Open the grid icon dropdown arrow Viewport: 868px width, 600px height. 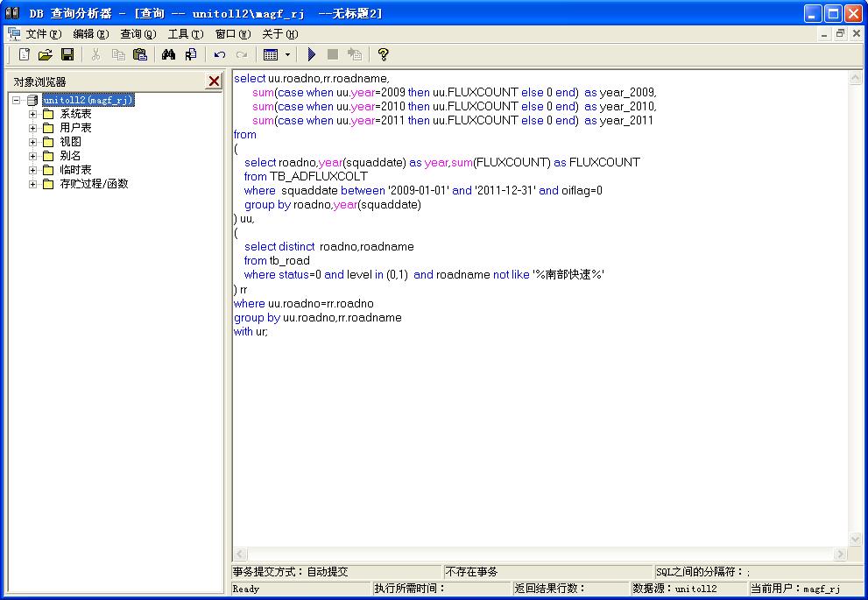point(288,54)
